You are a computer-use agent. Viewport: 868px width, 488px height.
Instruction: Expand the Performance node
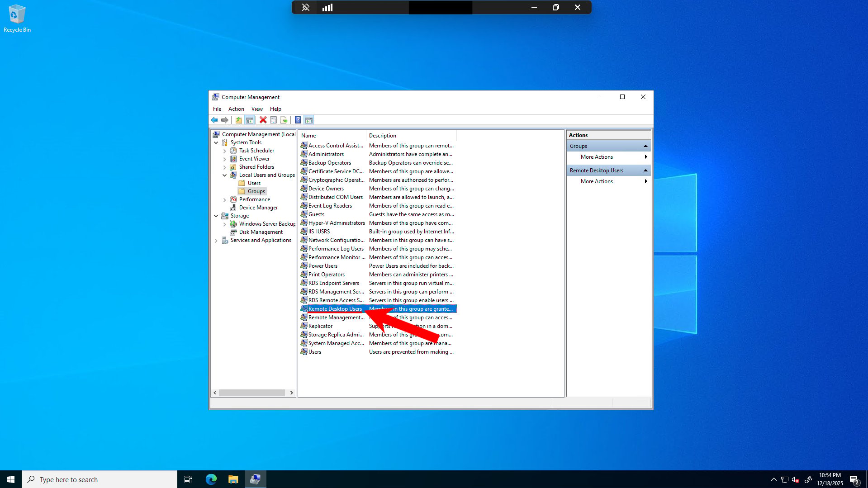tap(225, 199)
